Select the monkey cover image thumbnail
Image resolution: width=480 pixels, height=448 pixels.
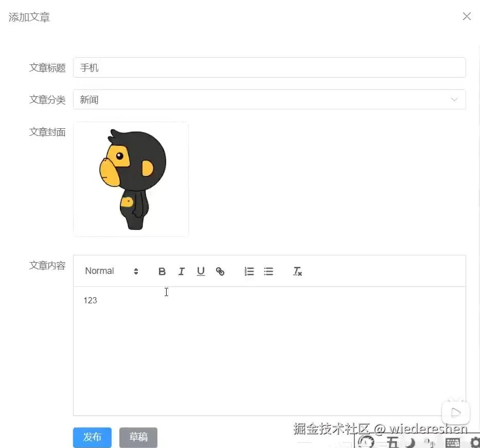click(131, 179)
